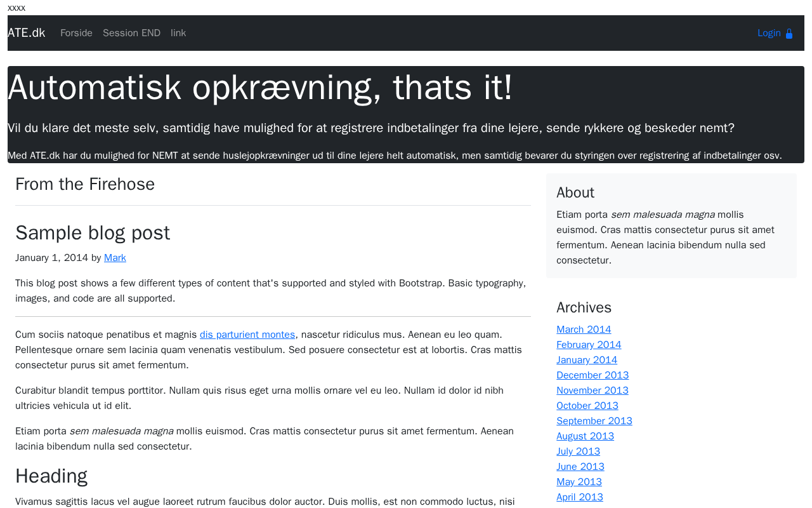The image size is (812, 508).
Task: Open the Login link
Action: pyautogui.click(x=775, y=33)
